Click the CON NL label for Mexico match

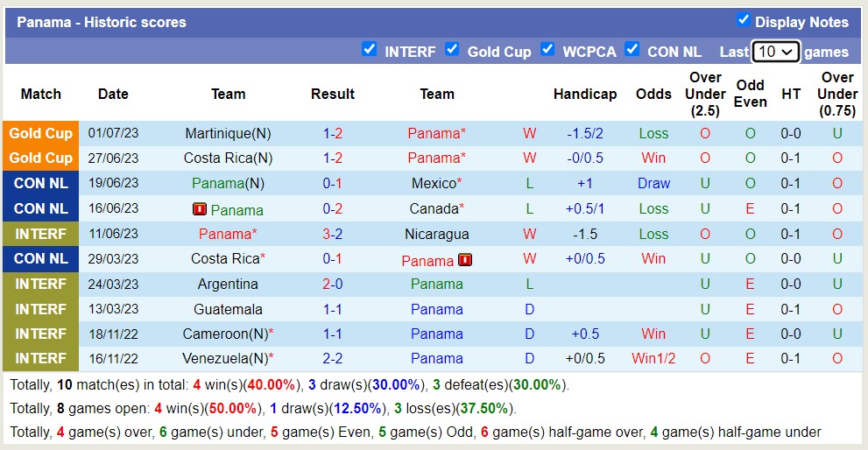click(41, 184)
